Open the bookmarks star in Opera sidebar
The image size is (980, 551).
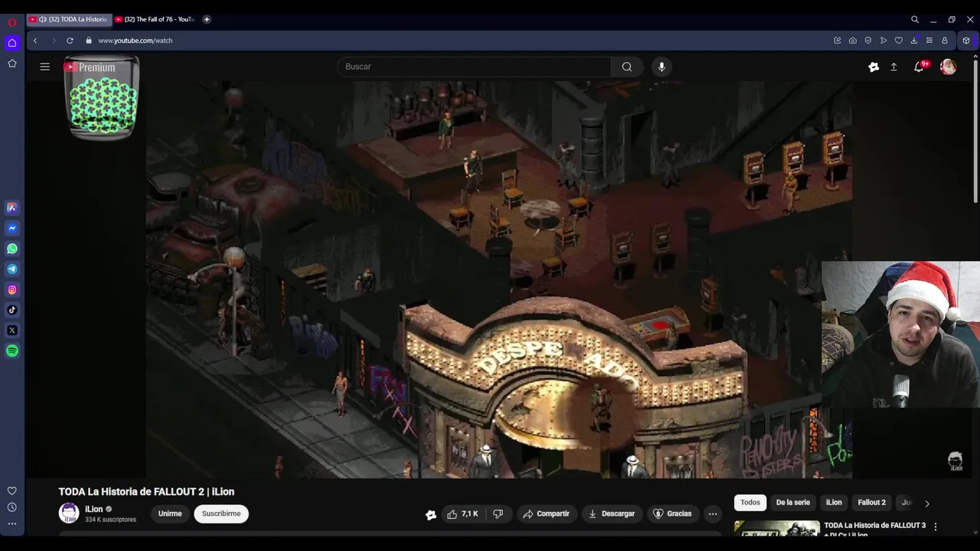[12, 64]
